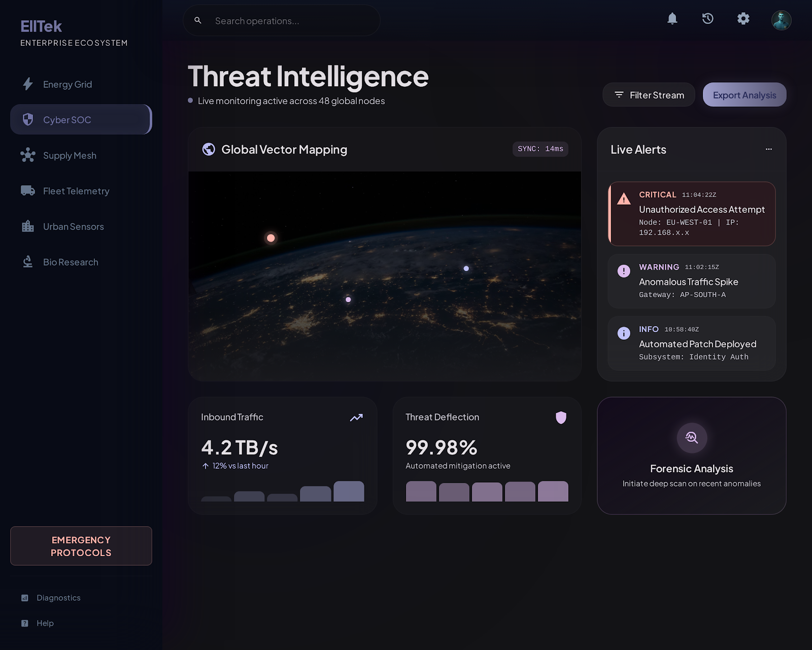
Task: Open the notifications bell icon
Action: point(672,19)
